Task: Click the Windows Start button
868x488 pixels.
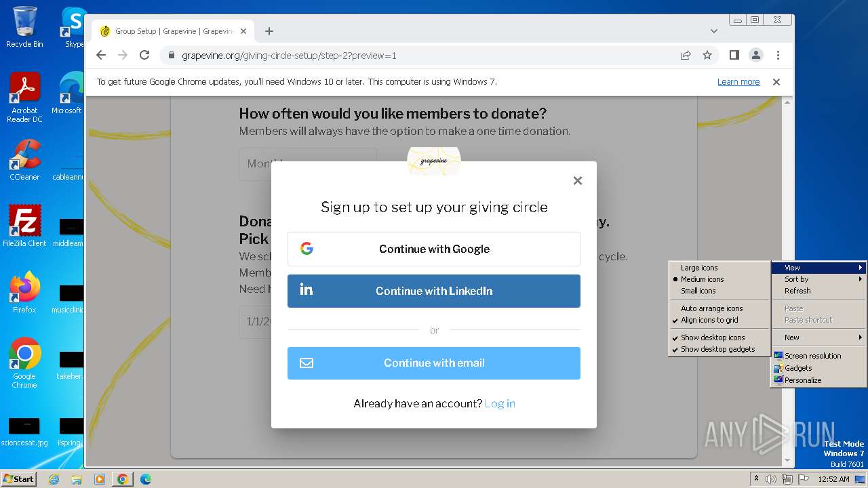Action: coord(18,479)
